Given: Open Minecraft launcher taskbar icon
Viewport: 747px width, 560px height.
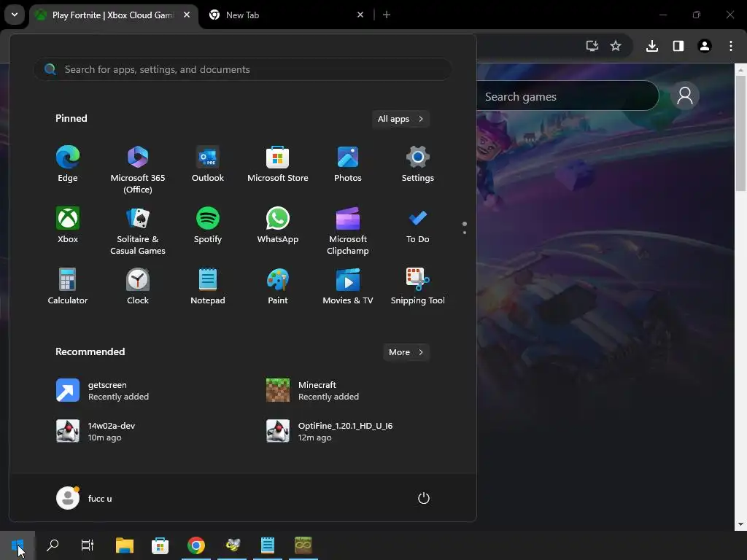Looking at the screenshot, I should [x=303, y=545].
